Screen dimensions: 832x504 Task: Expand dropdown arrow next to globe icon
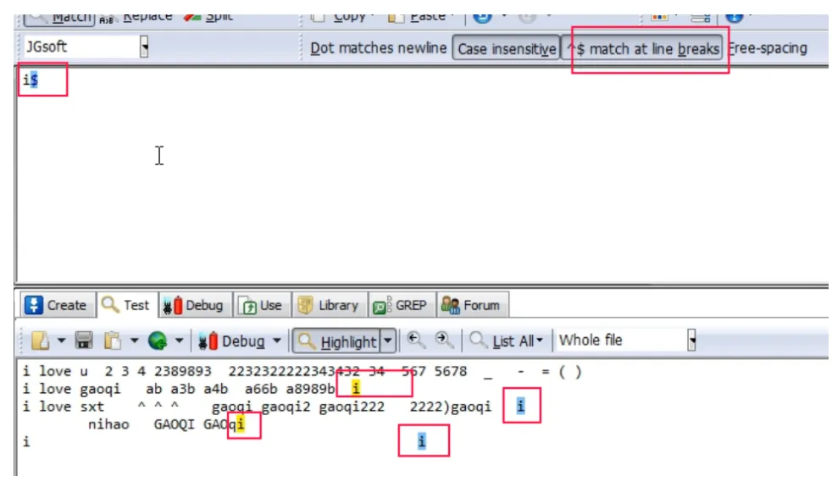pos(179,341)
